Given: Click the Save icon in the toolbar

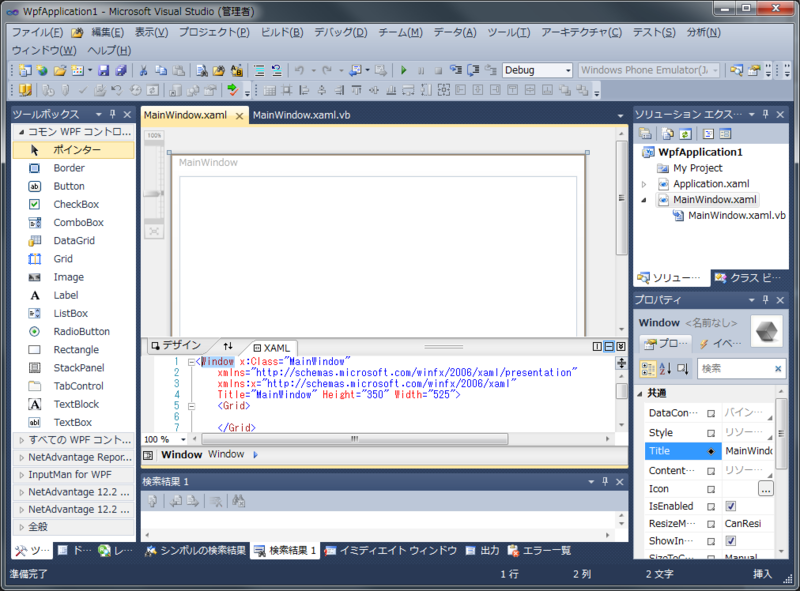Looking at the screenshot, I should coord(104,70).
